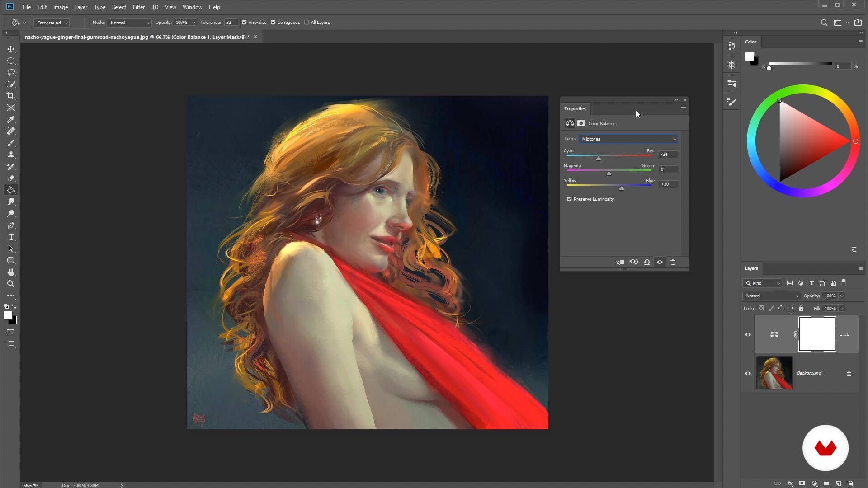Click the Cyan-Red slider track
This screenshot has width=868, height=488.
(x=609, y=155)
